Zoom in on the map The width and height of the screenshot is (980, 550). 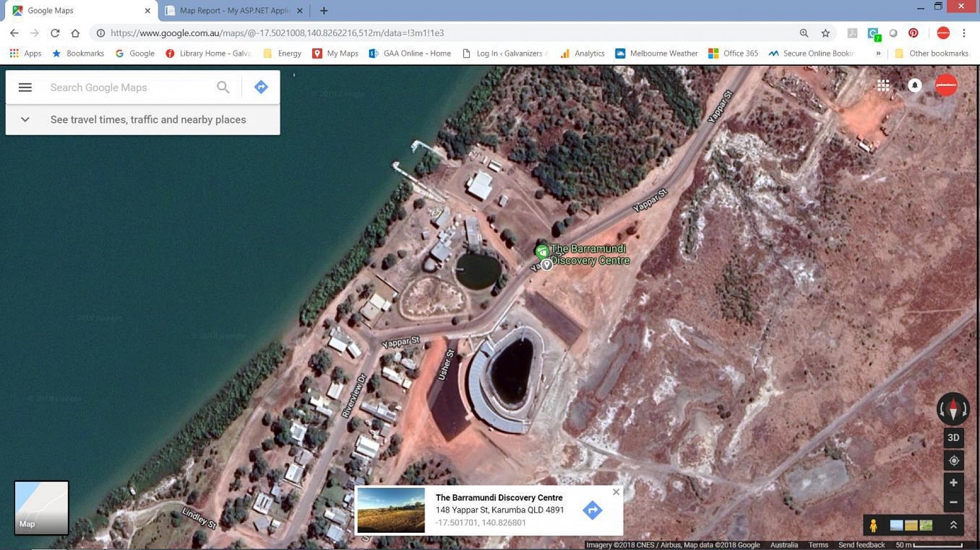click(954, 483)
